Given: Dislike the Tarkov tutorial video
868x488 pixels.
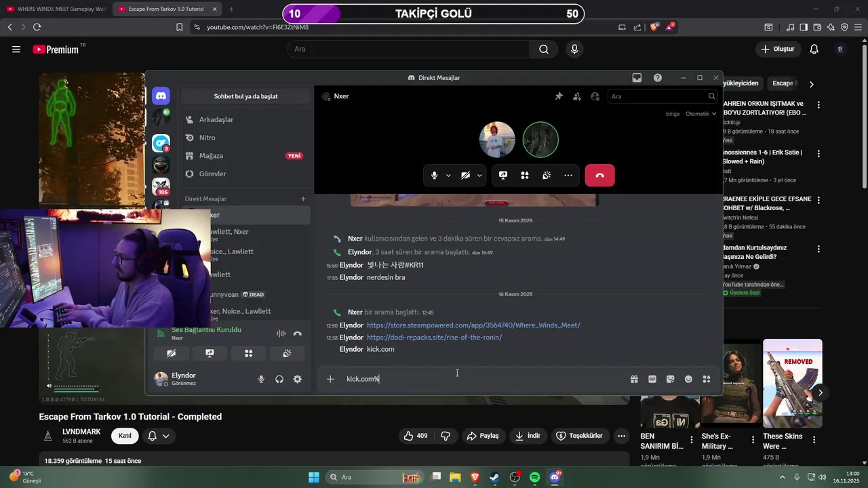Looking at the screenshot, I should (x=446, y=436).
